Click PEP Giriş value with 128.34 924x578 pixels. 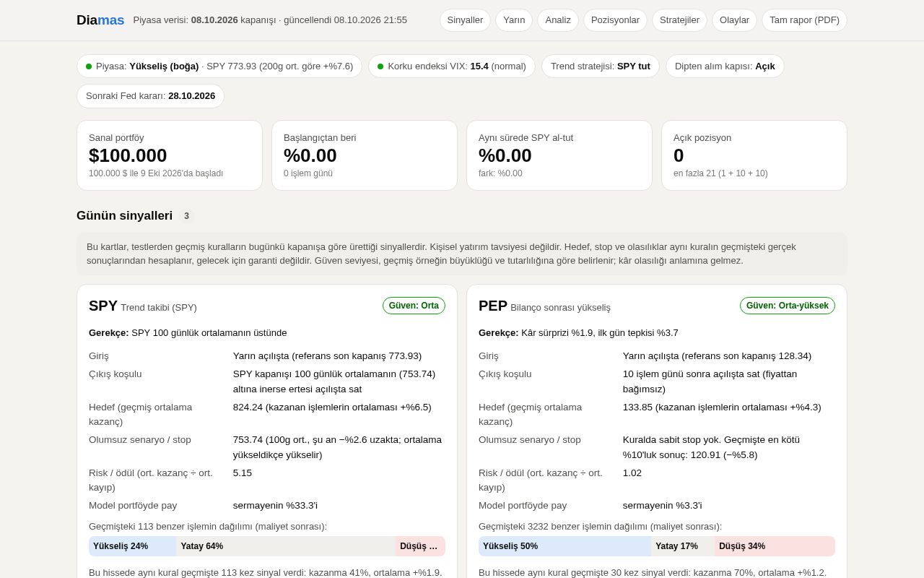coord(717,355)
